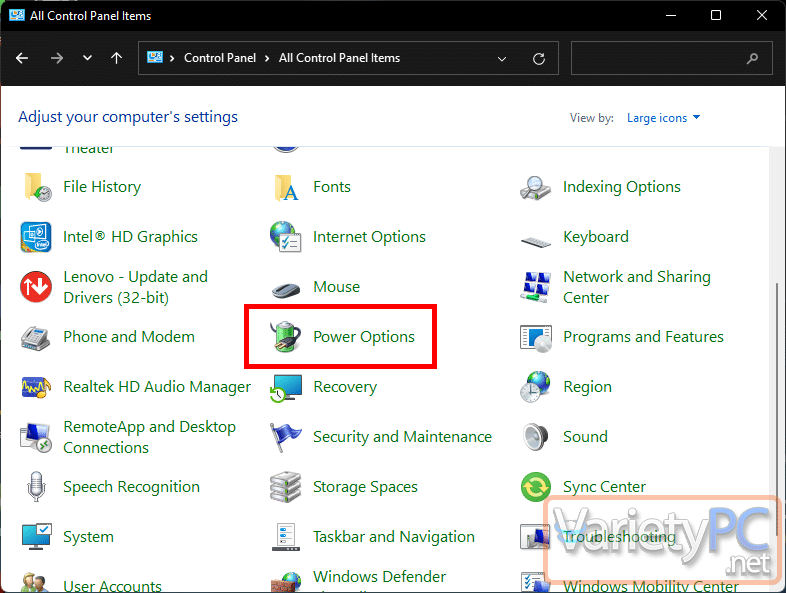
Task: Click the Intel HD Graphics text label
Action: pos(130,237)
